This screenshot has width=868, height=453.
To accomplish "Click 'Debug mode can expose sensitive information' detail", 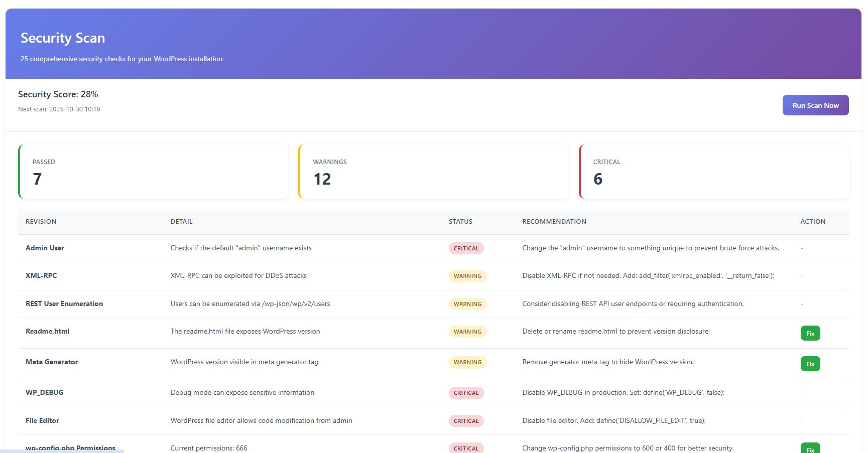I will [242, 392].
